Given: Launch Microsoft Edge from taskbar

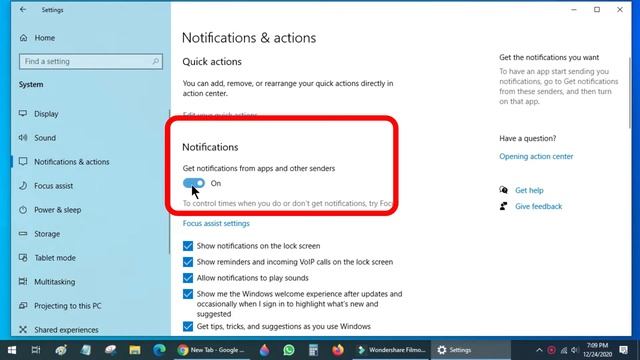Looking at the screenshot, I should click(159, 350).
